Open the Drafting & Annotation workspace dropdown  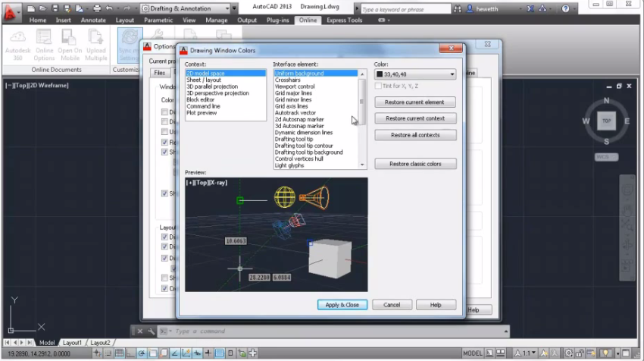click(x=227, y=8)
